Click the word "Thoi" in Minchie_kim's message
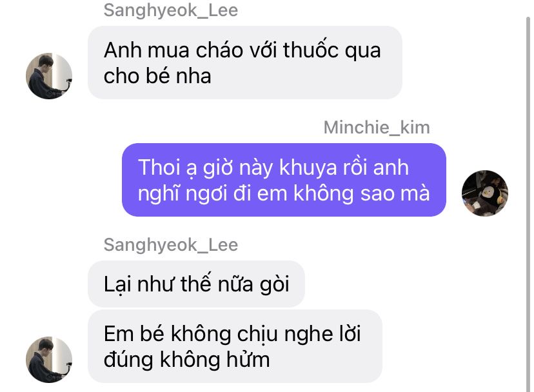The height and width of the screenshot is (392, 534). 158,167
